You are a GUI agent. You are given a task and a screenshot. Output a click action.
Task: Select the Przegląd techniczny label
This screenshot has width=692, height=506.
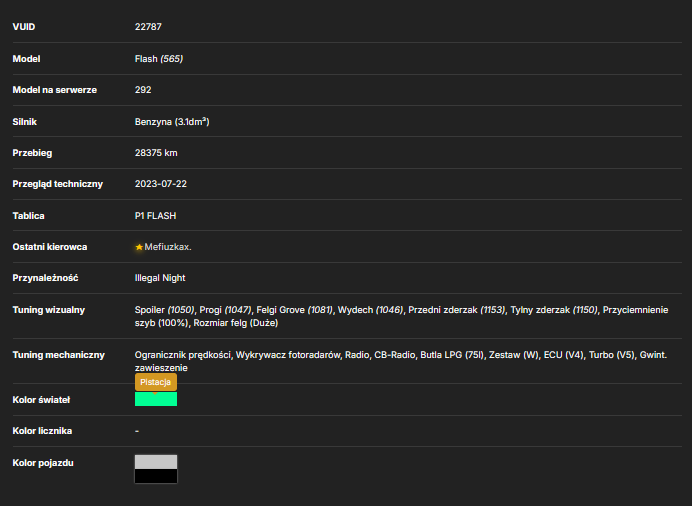pos(58,184)
